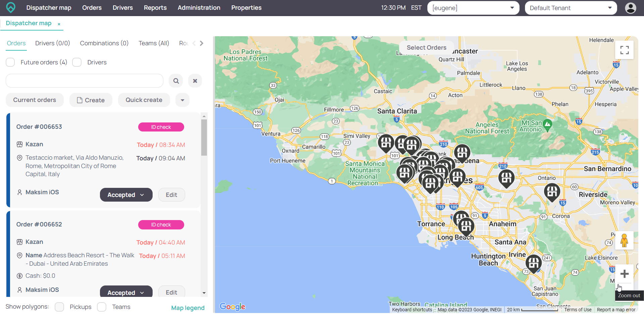Open the Reports menu
The image size is (644, 316).
click(x=155, y=7)
